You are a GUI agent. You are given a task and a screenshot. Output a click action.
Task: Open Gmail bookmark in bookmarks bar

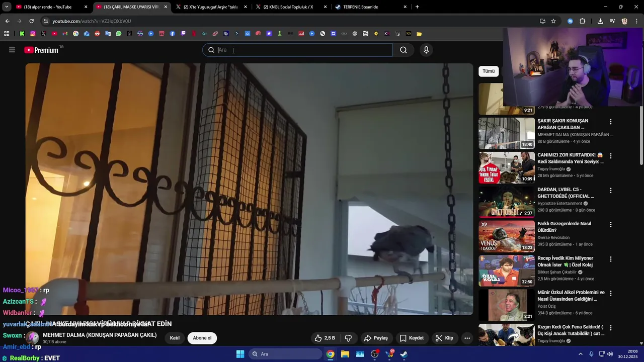[65, 34]
